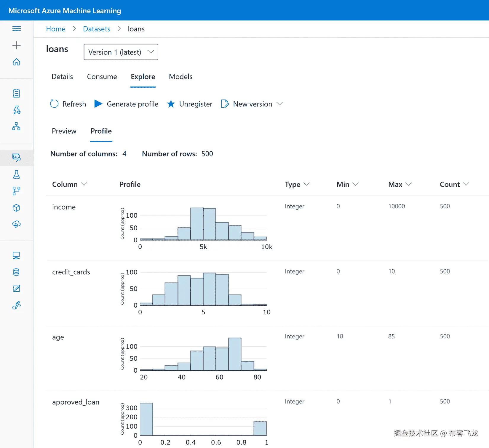
Task: Open the Count column header chevron
Action: click(x=466, y=184)
